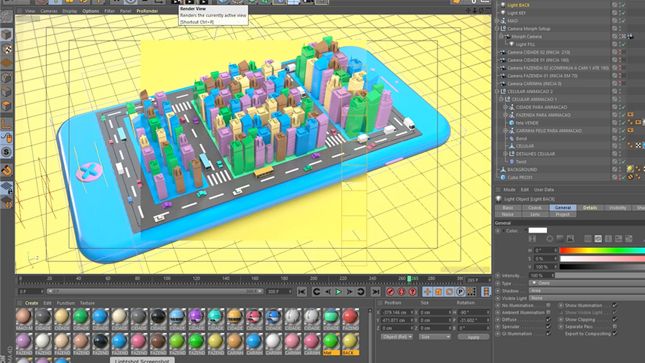Jump to the timeline start
645x363 pixels.
coord(302,292)
